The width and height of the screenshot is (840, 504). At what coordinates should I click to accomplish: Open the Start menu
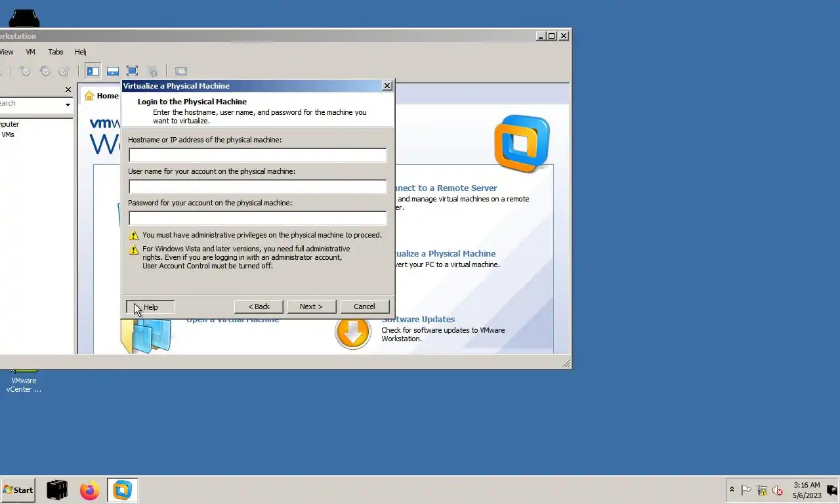pyautogui.click(x=18, y=490)
